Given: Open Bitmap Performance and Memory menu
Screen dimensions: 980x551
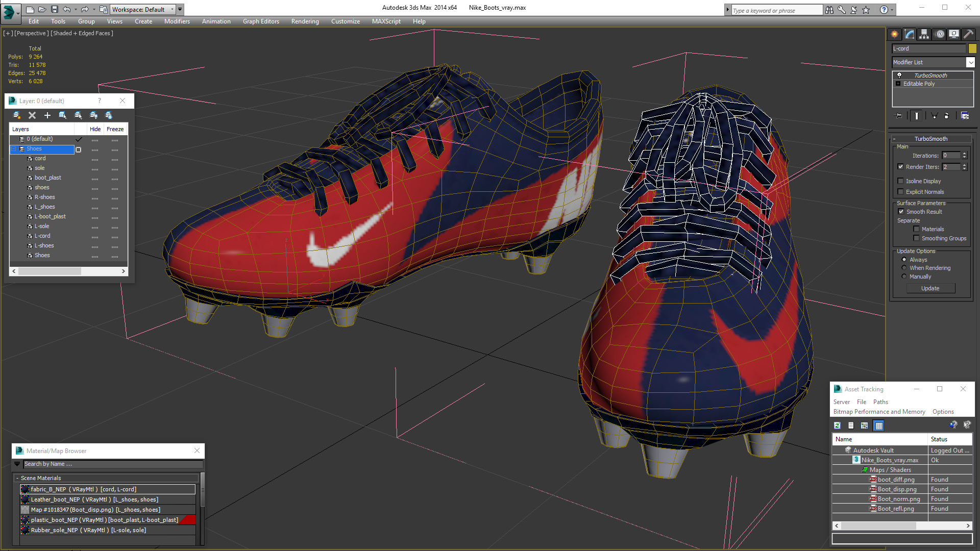Looking at the screenshot, I should pyautogui.click(x=879, y=412).
